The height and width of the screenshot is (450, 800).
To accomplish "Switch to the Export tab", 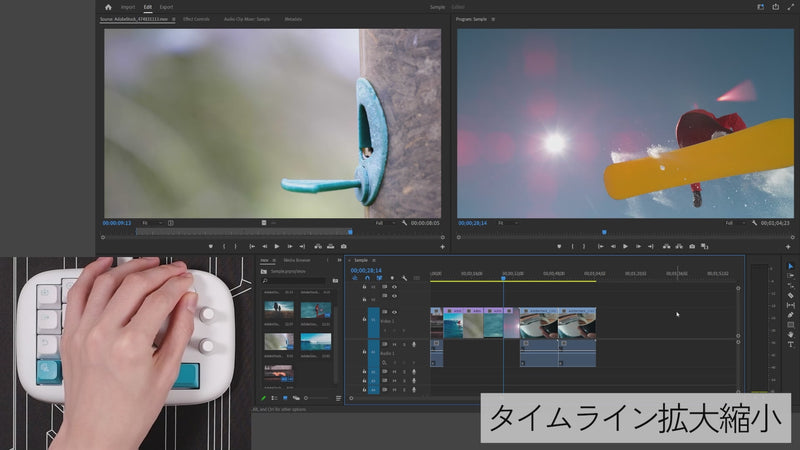I will (166, 7).
